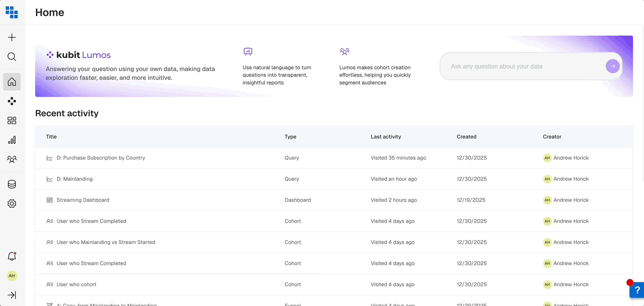Viewport: 644px width, 306px height.
Task: Open D: Purchase Subscription by Country query
Action: click(101, 158)
